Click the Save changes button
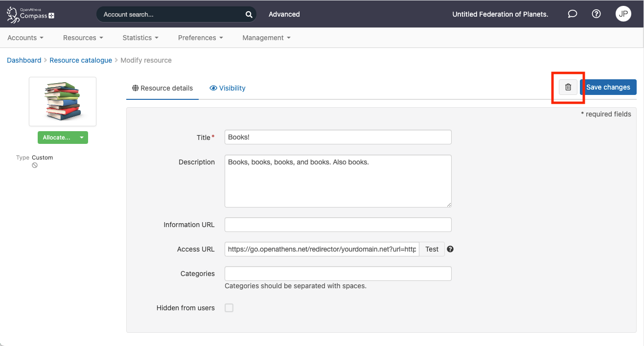This screenshot has width=644, height=346. click(x=608, y=87)
